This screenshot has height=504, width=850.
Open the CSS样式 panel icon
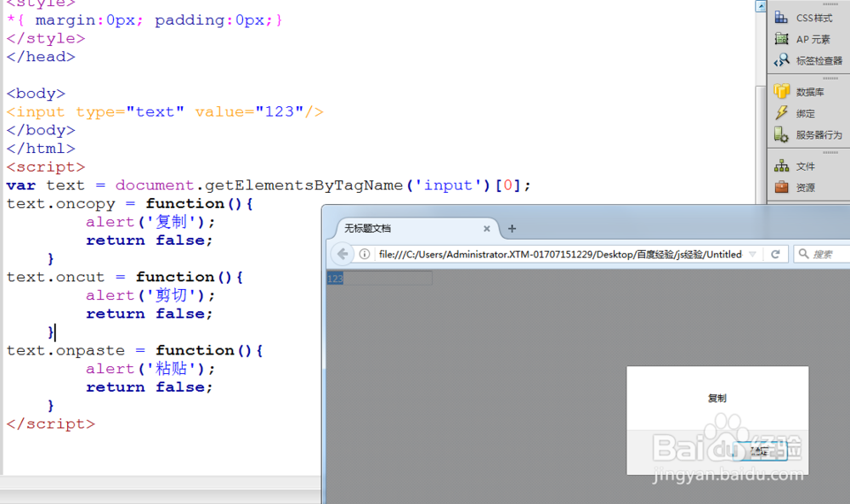781,17
